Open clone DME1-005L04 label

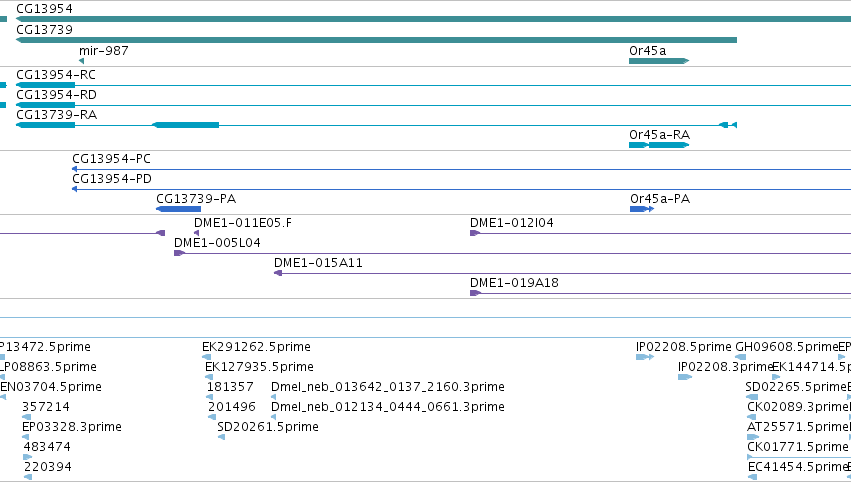click(x=217, y=243)
